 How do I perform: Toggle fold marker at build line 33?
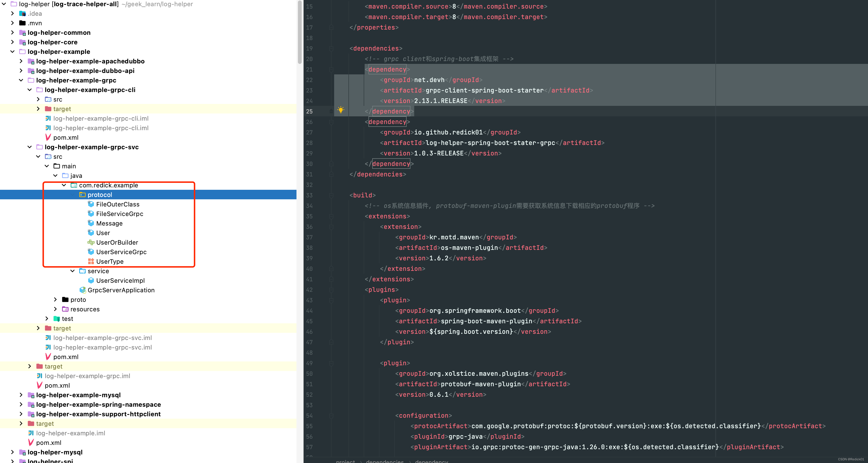(x=331, y=195)
